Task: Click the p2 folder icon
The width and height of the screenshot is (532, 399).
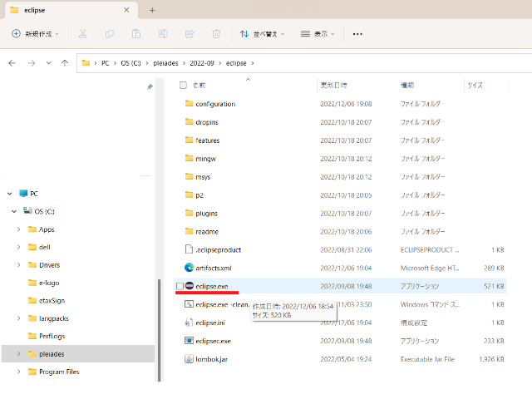Action: (x=189, y=195)
